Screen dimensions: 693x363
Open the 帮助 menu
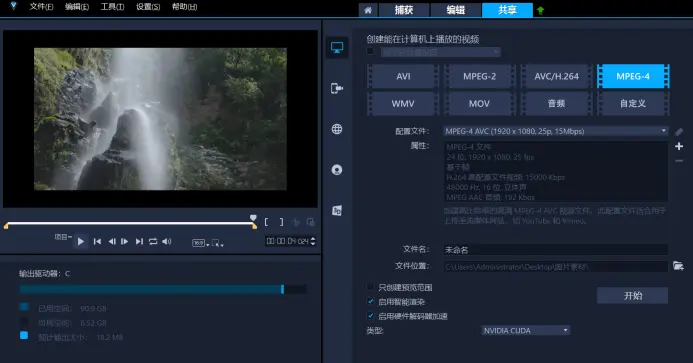pos(184,7)
